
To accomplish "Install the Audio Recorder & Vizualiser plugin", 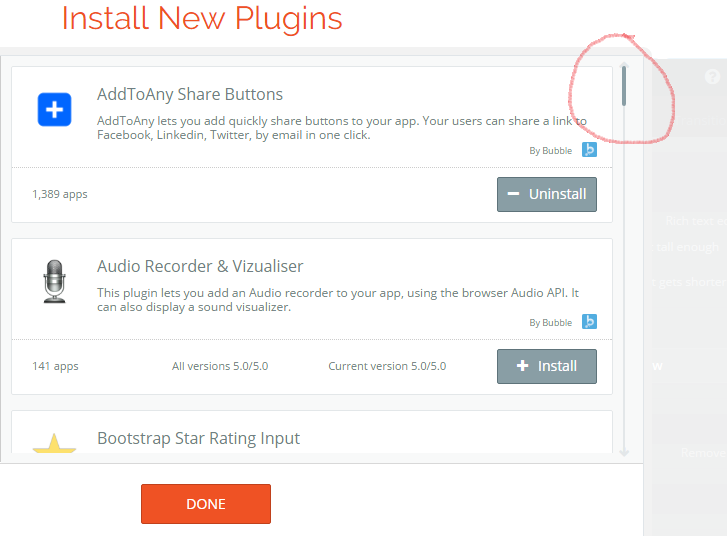I will 547,366.
